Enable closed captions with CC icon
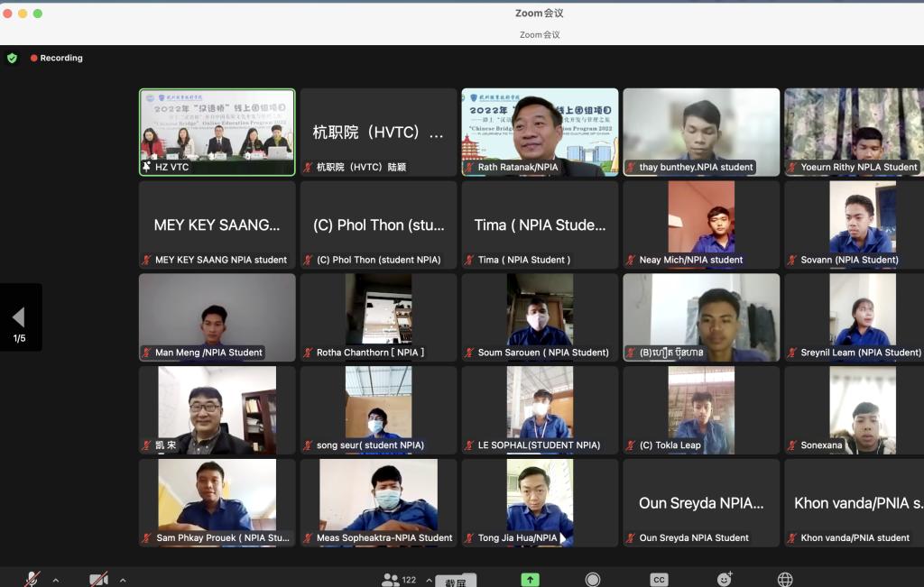The width and height of the screenshot is (924, 587). pyautogui.click(x=659, y=580)
